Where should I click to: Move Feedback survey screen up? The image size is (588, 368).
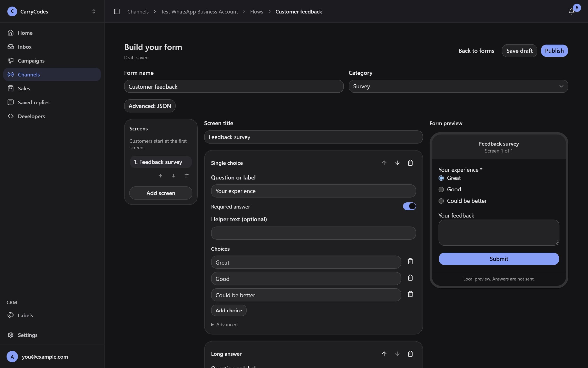point(160,176)
